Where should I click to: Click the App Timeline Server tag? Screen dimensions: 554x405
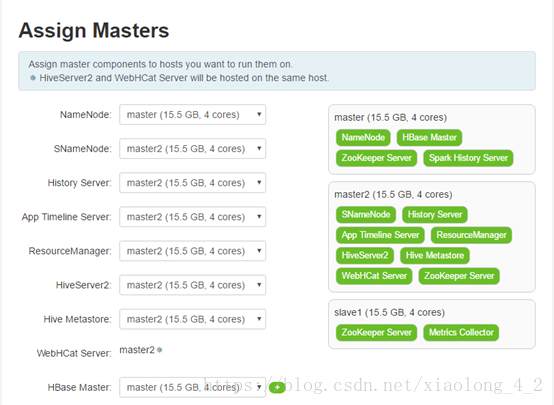(x=380, y=235)
